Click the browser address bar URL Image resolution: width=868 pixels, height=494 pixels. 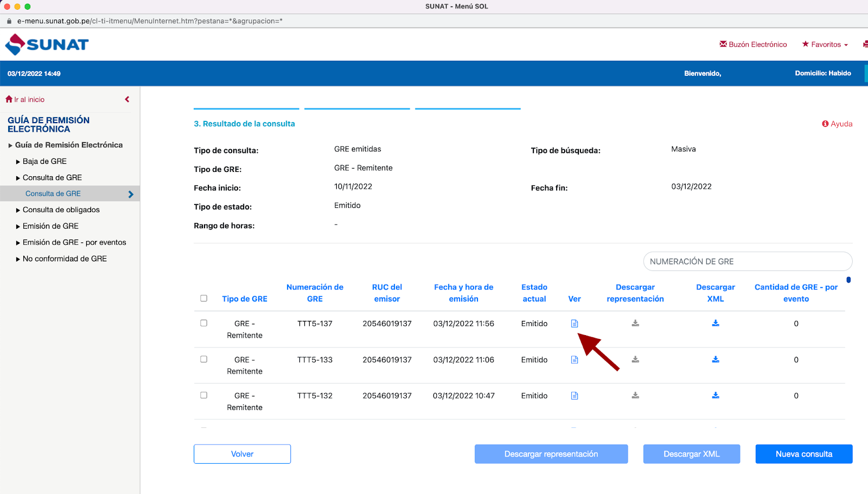tap(150, 21)
